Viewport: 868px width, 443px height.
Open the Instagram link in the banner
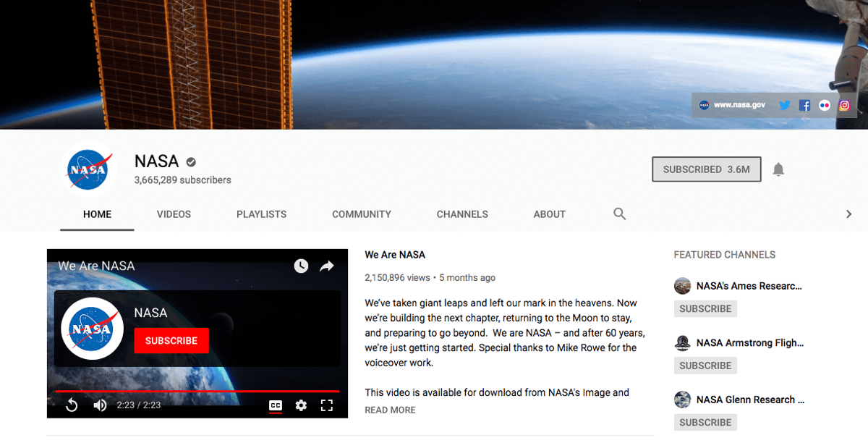pos(844,105)
